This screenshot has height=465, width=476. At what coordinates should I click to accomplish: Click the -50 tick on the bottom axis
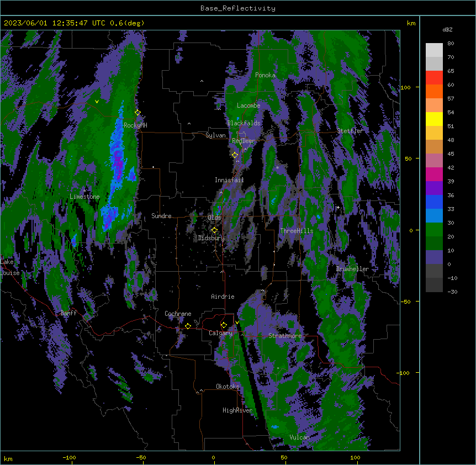click(x=141, y=457)
